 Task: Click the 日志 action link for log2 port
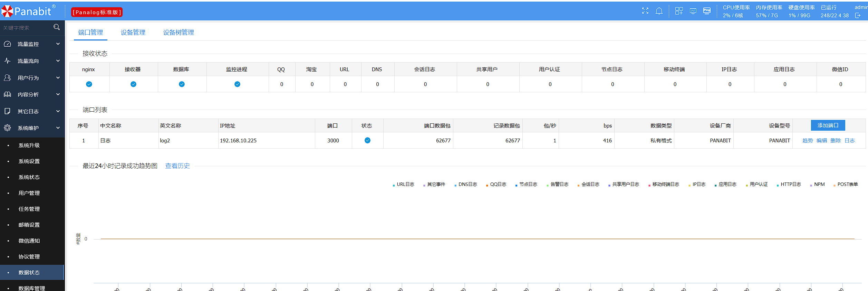click(x=850, y=140)
